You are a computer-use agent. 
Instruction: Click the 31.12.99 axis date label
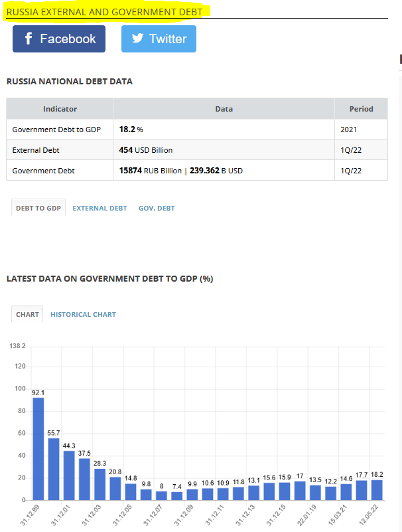[x=30, y=515]
